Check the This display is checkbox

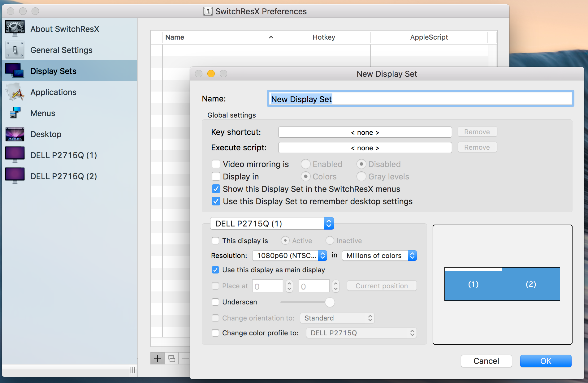(x=215, y=241)
